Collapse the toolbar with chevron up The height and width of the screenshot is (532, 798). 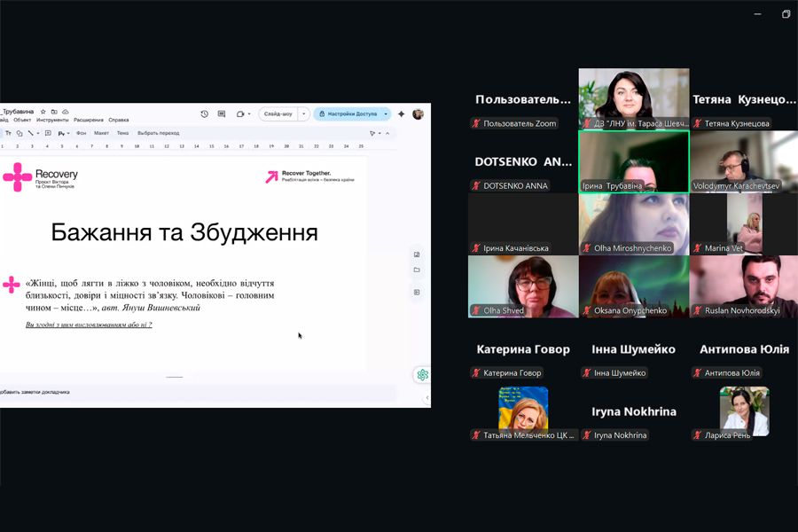tap(387, 133)
